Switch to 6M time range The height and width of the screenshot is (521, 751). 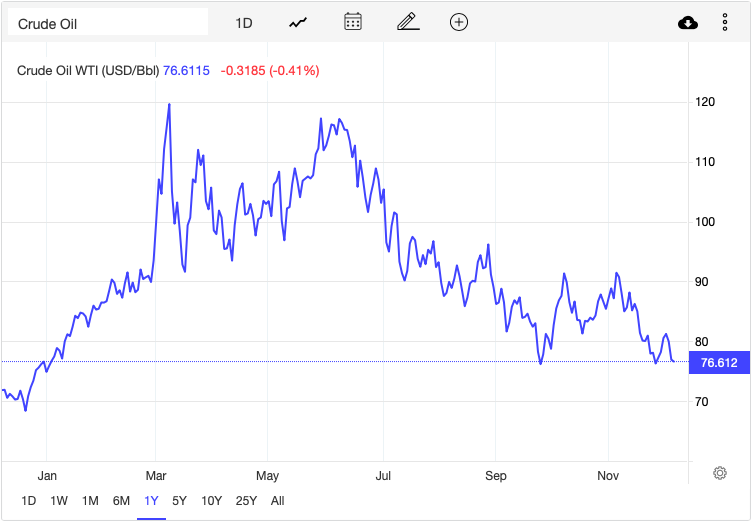click(x=121, y=500)
